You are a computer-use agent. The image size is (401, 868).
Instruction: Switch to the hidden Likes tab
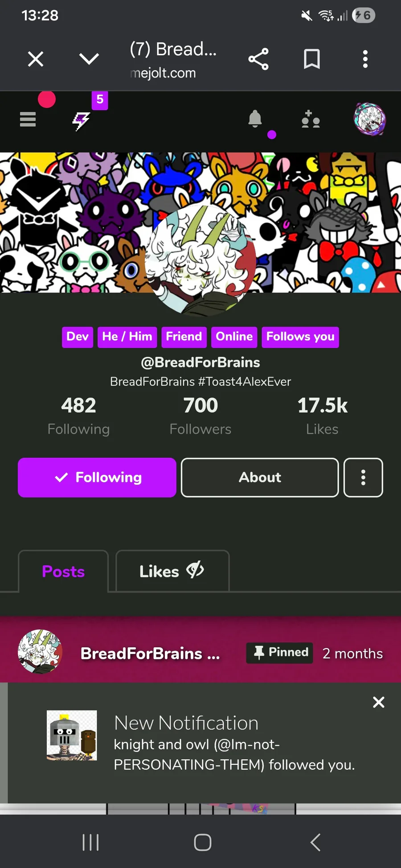tap(172, 572)
